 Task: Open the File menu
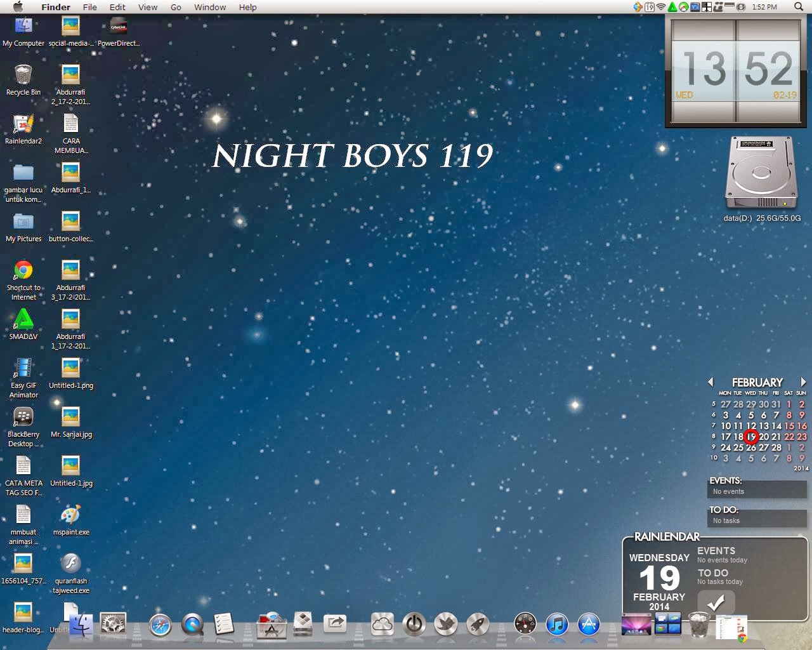click(90, 7)
